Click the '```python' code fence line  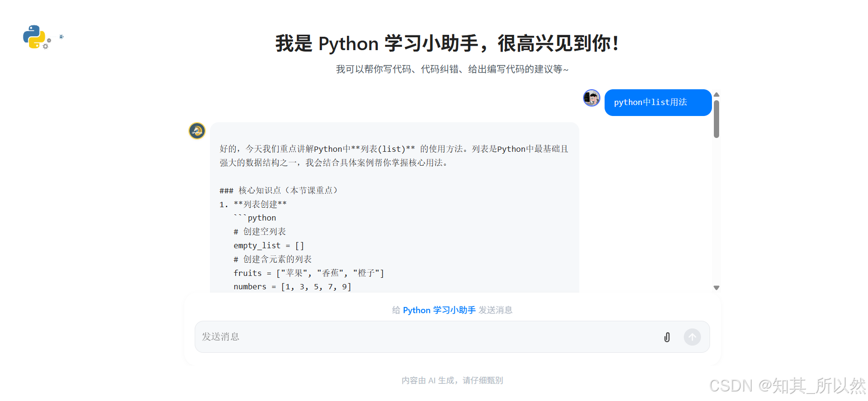(x=255, y=218)
